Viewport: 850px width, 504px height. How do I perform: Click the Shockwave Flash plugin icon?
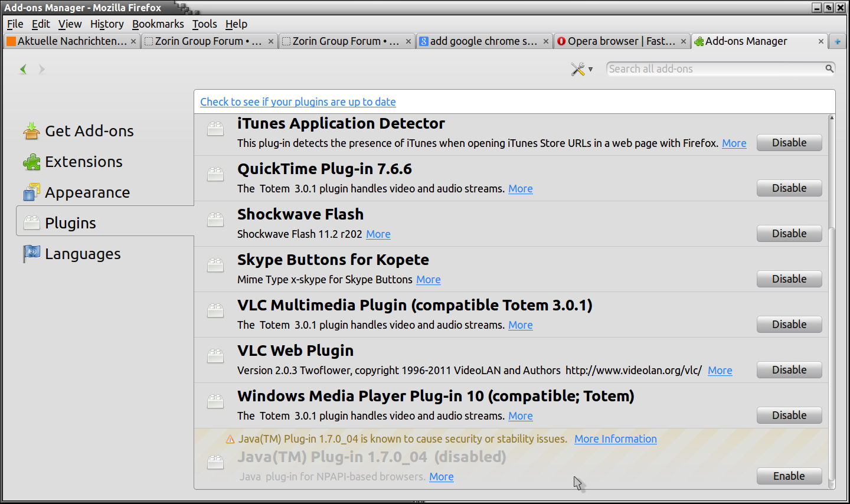pyautogui.click(x=215, y=220)
